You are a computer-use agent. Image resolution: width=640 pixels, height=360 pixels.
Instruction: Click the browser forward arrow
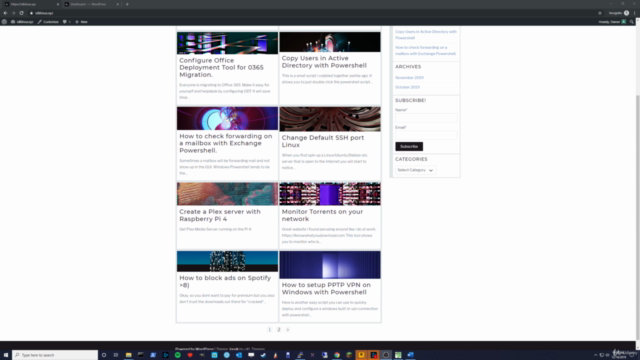pos(13,13)
